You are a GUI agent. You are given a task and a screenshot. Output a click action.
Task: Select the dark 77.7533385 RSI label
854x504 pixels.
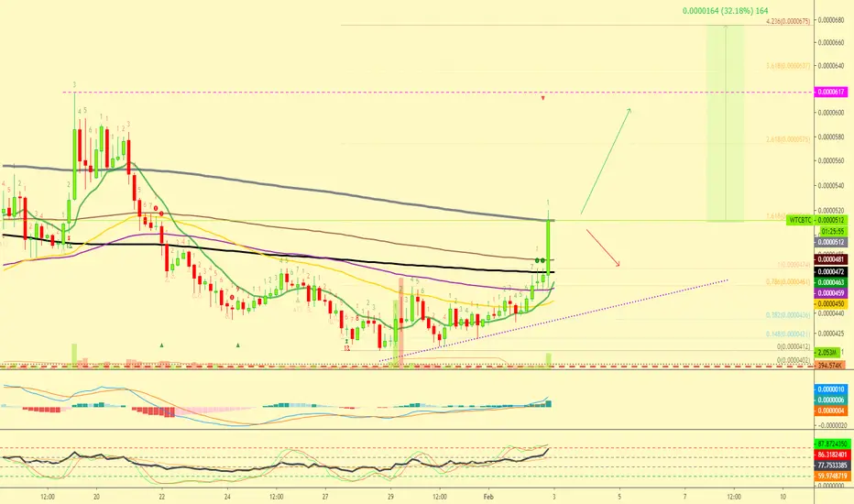pos(832,466)
